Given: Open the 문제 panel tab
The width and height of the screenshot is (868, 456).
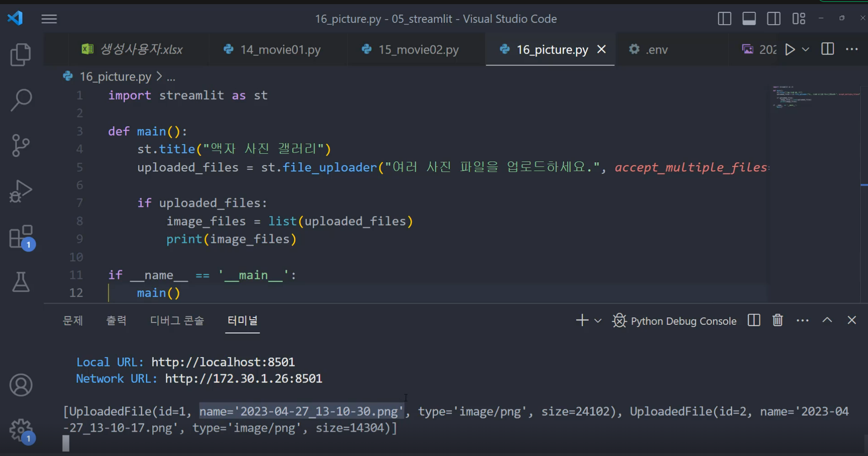Looking at the screenshot, I should 73,321.
